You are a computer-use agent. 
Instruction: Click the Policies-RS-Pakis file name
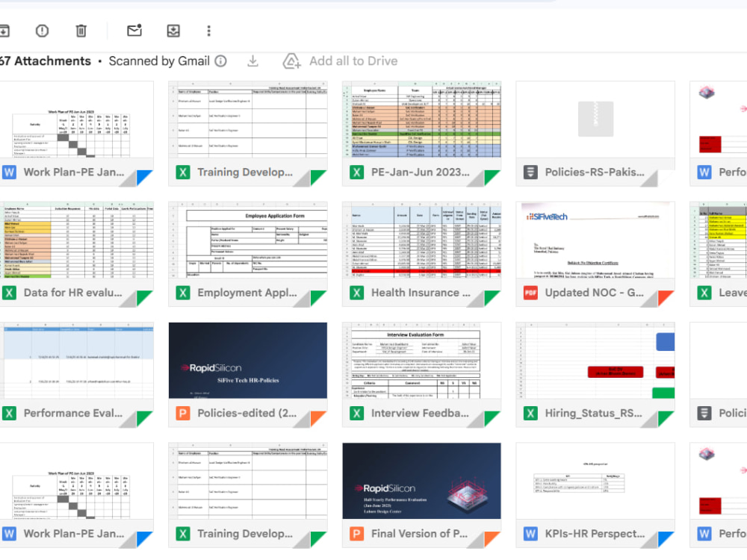[595, 172]
